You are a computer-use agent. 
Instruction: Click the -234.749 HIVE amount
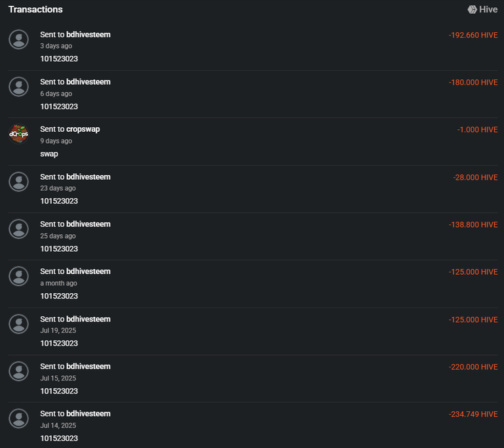click(473, 415)
